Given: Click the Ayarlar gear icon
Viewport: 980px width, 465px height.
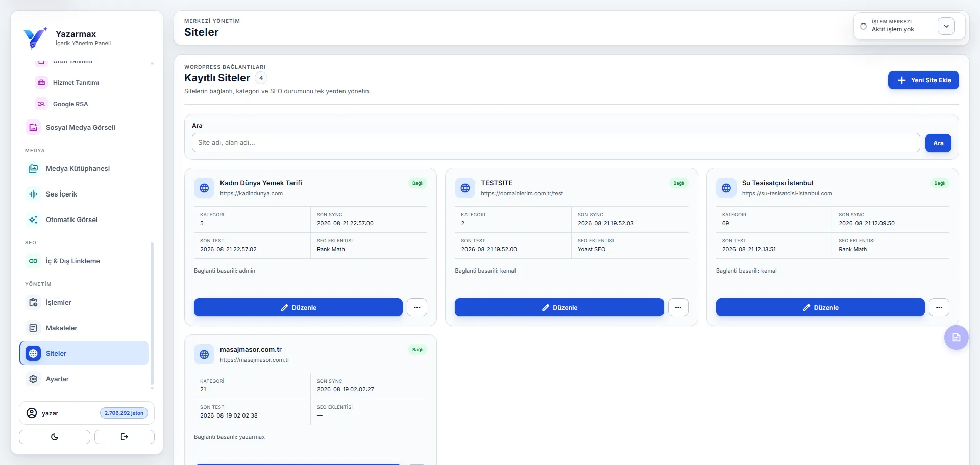Looking at the screenshot, I should 33,379.
